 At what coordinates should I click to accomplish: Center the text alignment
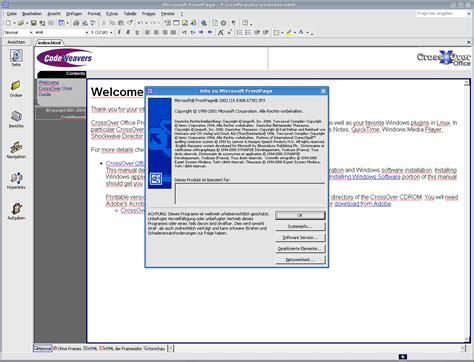tap(156, 32)
